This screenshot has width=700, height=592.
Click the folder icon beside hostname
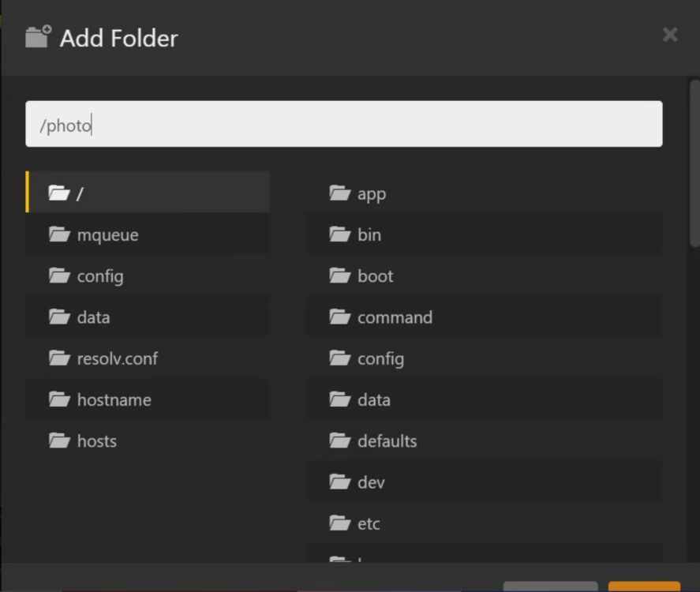click(x=59, y=399)
